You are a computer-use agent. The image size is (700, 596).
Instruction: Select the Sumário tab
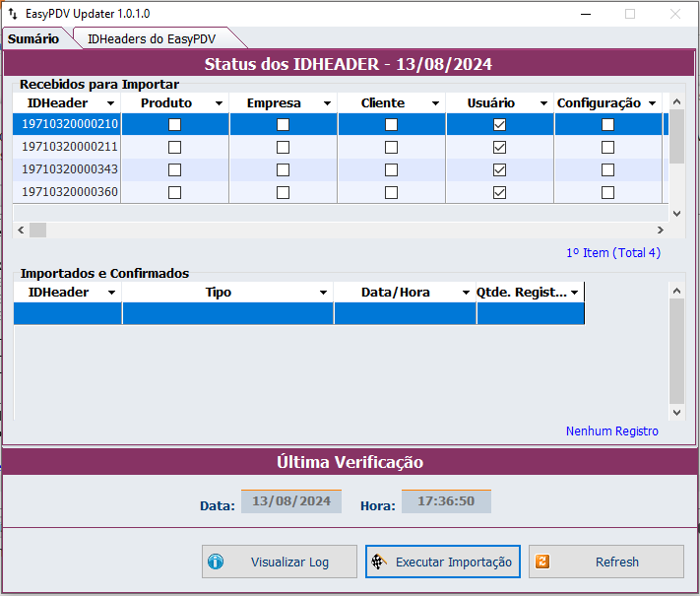pos(33,38)
